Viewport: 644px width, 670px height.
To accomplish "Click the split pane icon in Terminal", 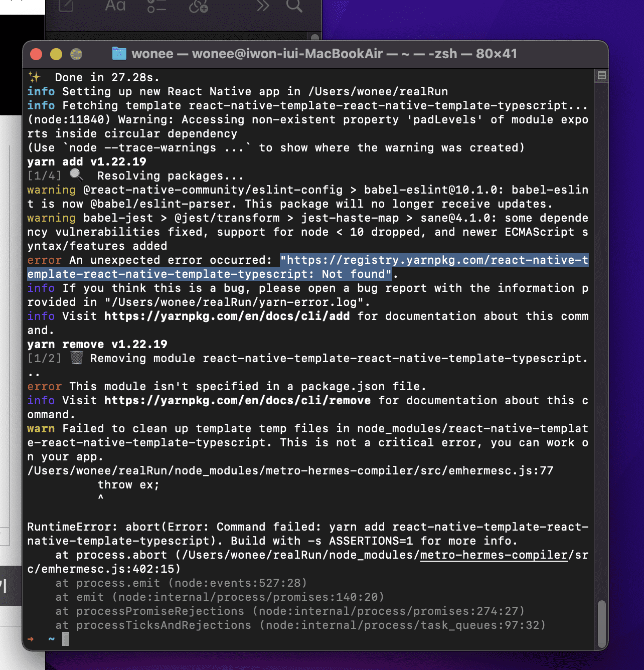I will coord(601,76).
